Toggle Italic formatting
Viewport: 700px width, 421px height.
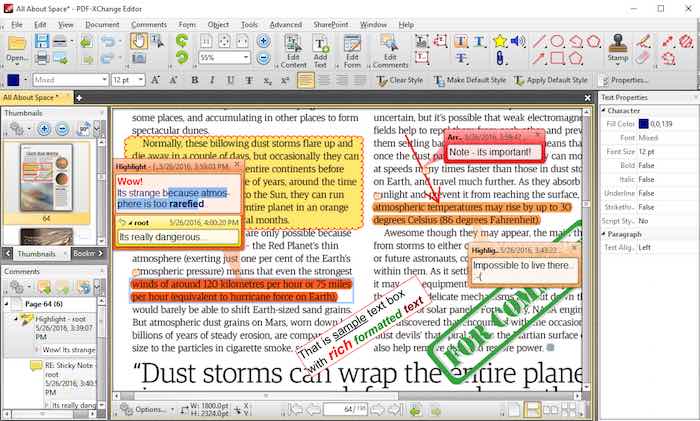click(212, 80)
